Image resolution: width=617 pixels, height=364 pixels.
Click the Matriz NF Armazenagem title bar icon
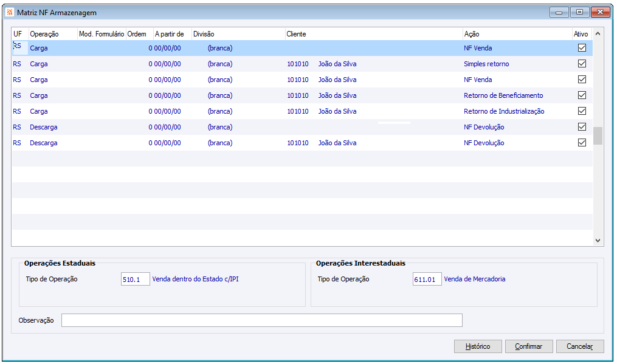click(10, 13)
